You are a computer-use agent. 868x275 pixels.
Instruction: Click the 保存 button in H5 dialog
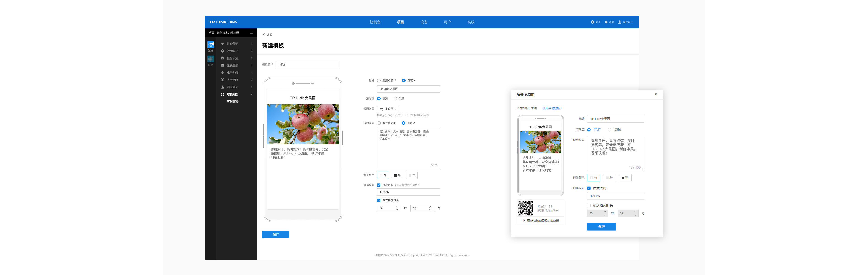tap(601, 227)
